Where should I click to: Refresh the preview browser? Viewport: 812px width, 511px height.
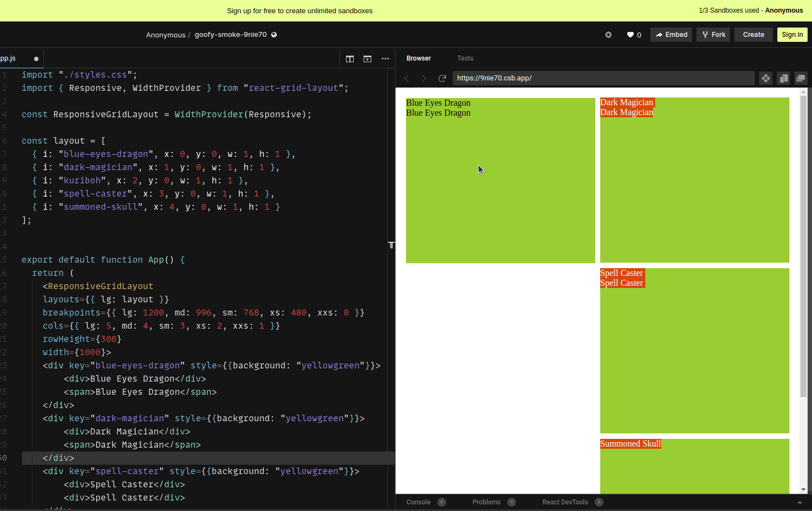tap(442, 78)
